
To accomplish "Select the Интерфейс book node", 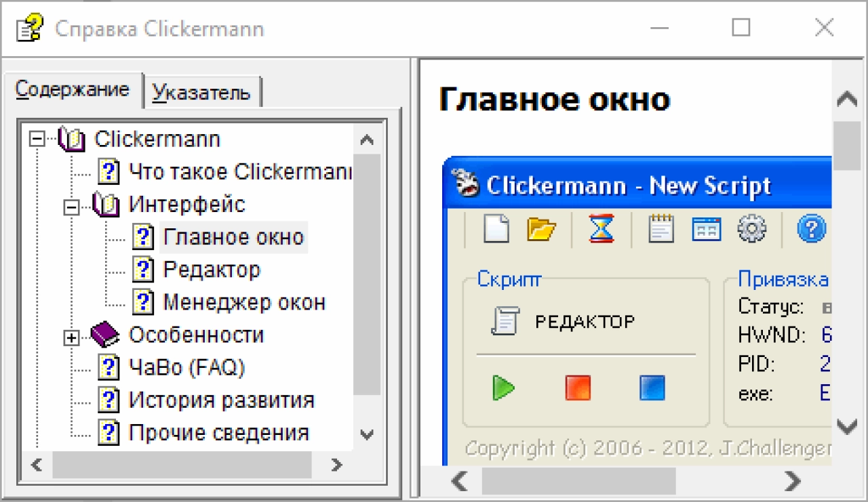I will click(x=187, y=205).
